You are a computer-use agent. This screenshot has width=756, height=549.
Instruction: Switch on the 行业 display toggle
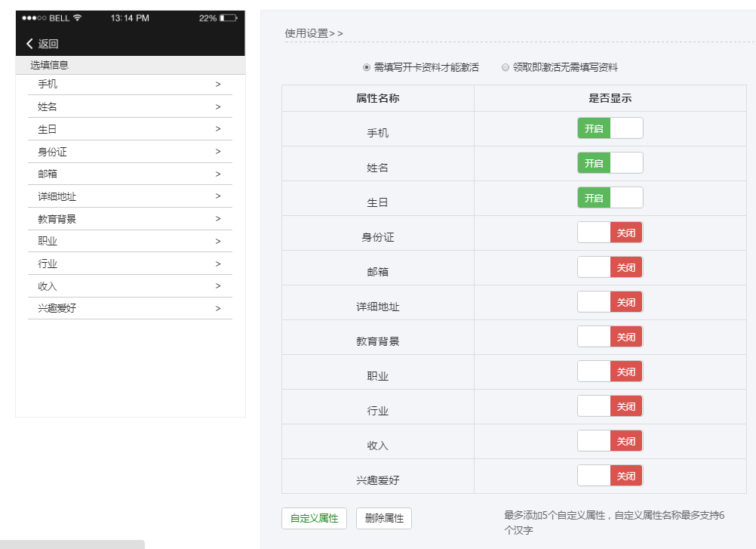pyautogui.click(x=610, y=406)
